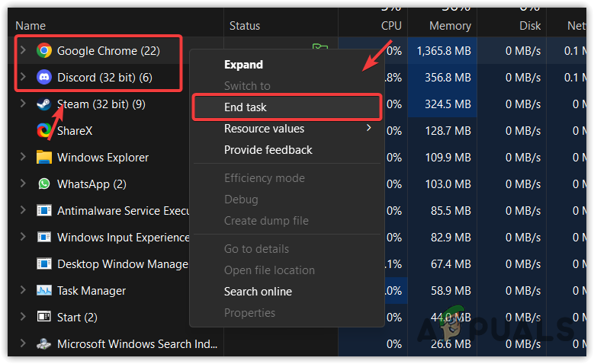The image size is (594, 364).
Task: Choose Provide feedback menu entry
Action: tap(268, 150)
